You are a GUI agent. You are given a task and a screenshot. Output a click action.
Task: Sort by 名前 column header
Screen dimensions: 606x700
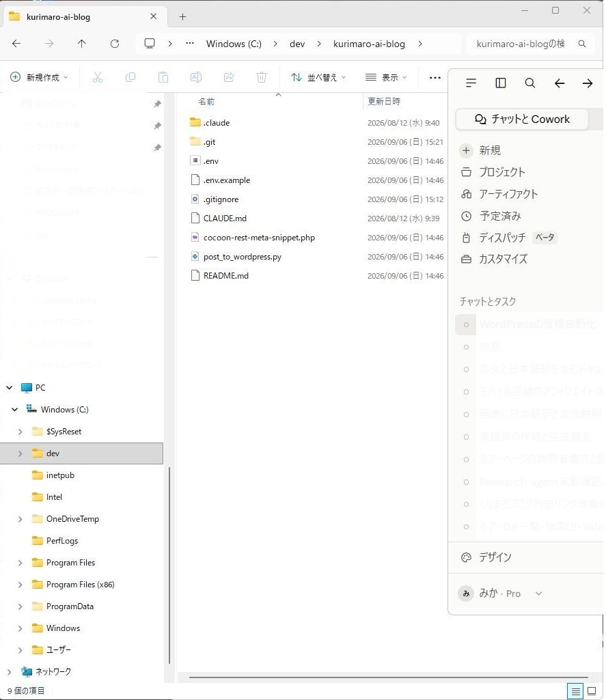(x=206, y=101)
